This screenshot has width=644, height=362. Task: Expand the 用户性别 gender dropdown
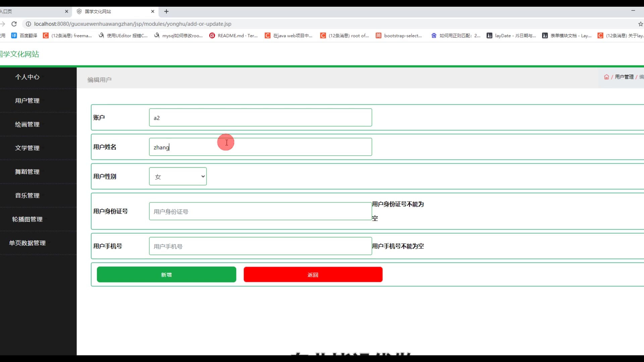(x=178, y=176)
